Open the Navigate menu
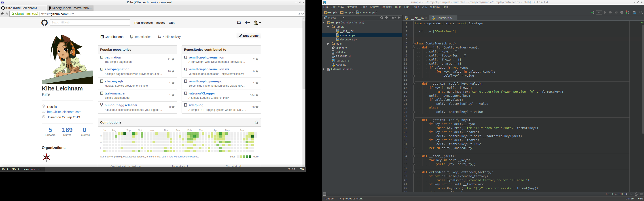 coord(352,7)
